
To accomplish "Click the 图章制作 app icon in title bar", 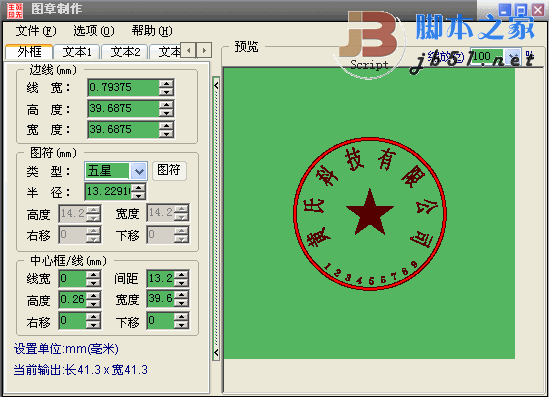I will pos(15,11).
